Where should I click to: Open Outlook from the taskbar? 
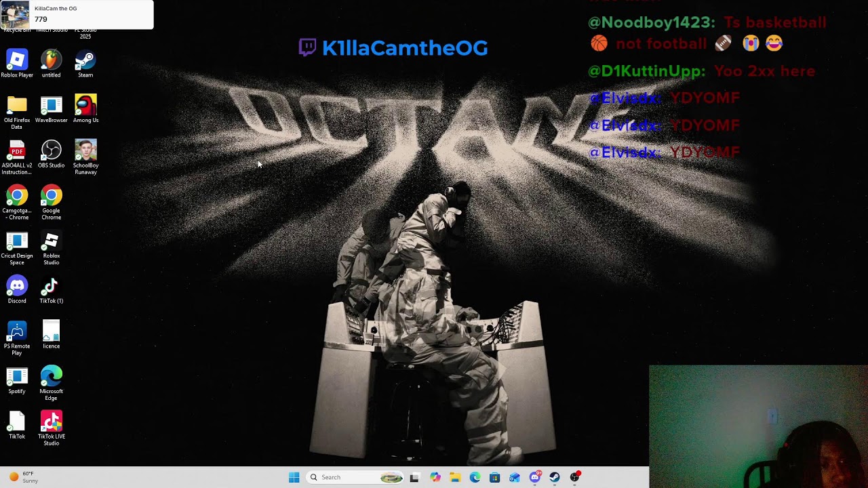click(515, 477)
